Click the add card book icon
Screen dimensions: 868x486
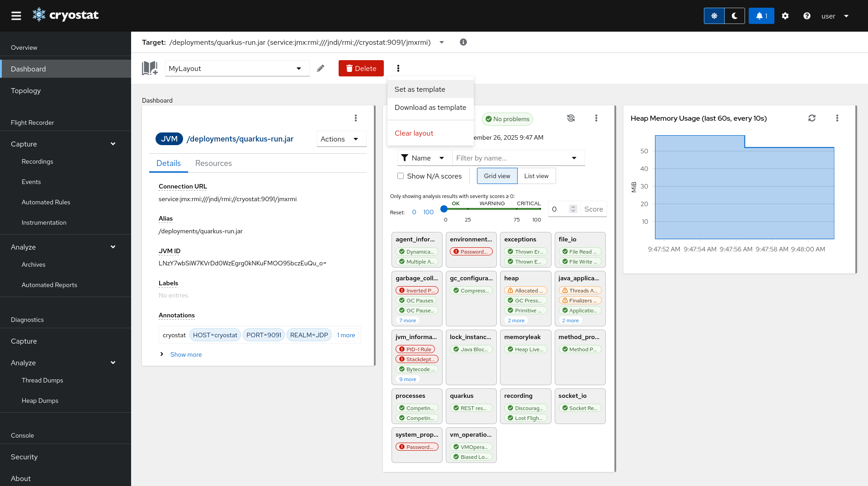click(150, 68)
